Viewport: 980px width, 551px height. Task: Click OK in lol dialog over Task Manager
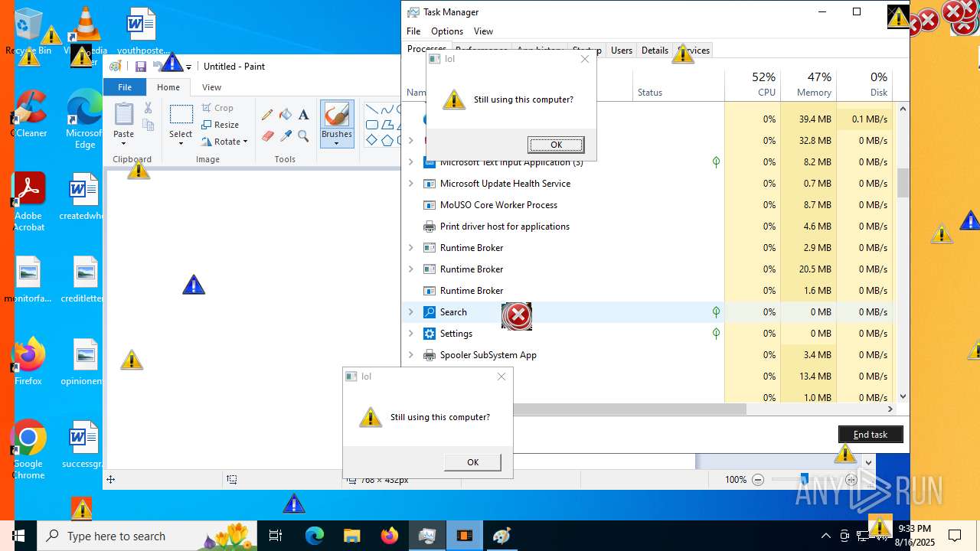tap(556, 145)
